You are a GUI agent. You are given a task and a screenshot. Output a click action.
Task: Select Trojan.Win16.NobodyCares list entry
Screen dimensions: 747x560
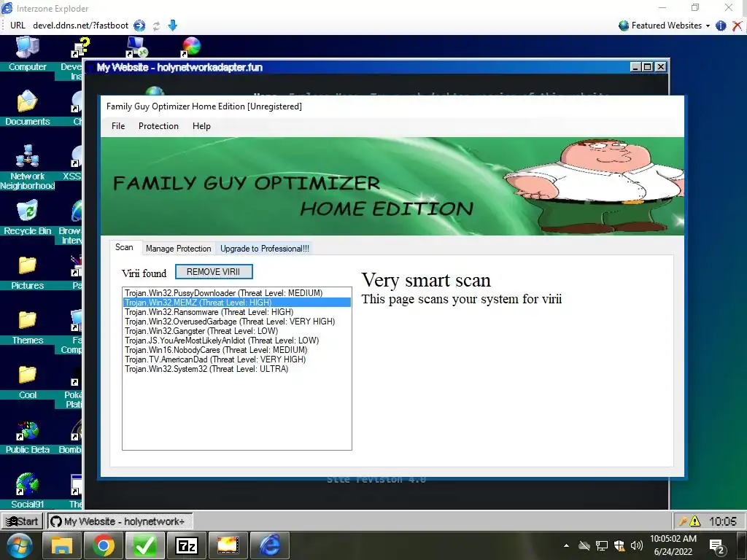(x=237, y=350)
